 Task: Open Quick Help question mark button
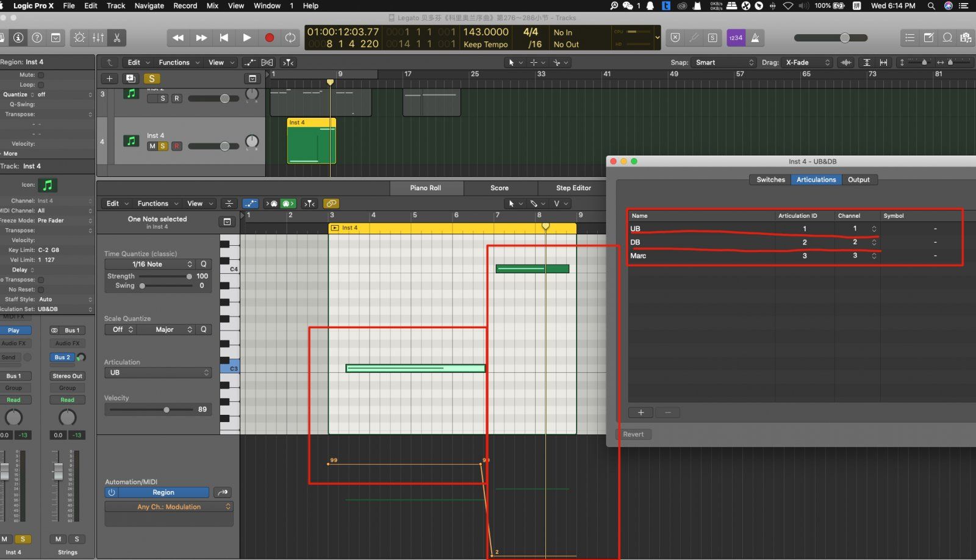click(x=37, y=38)
